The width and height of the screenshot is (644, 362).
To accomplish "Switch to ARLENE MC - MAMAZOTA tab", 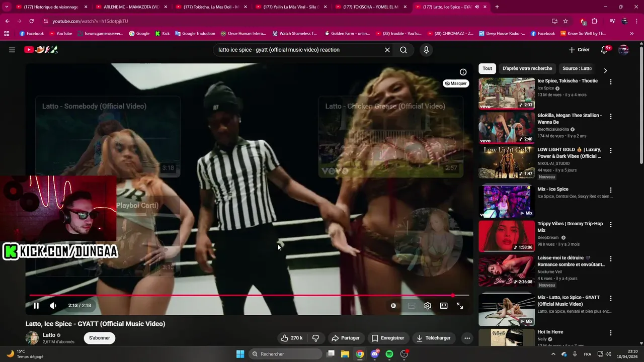I will (x=131, y=7).
